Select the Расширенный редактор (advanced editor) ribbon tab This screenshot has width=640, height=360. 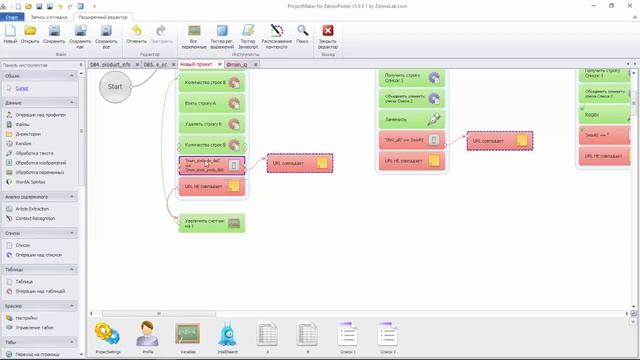coord(103,17)
